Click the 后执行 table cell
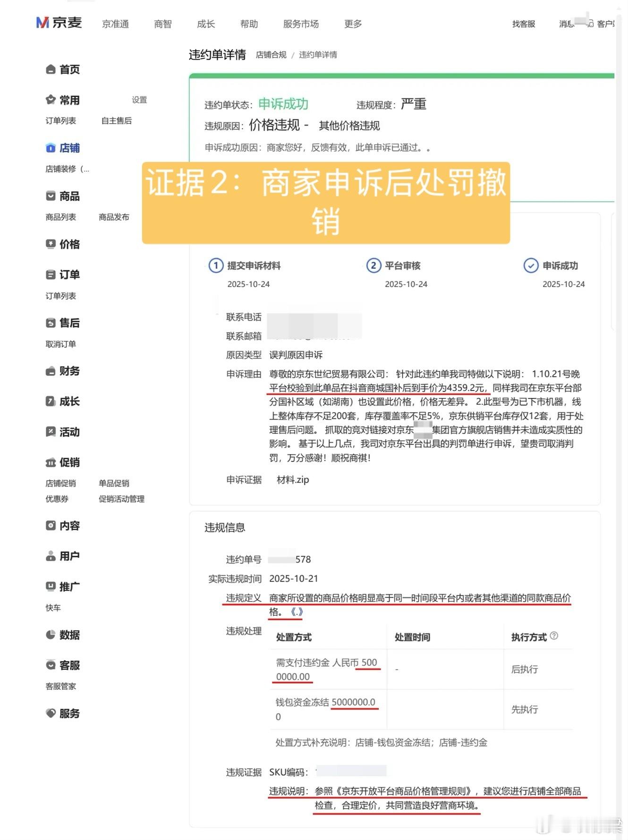The width and height of the screenshot is (628, 840). pos(538,669)
